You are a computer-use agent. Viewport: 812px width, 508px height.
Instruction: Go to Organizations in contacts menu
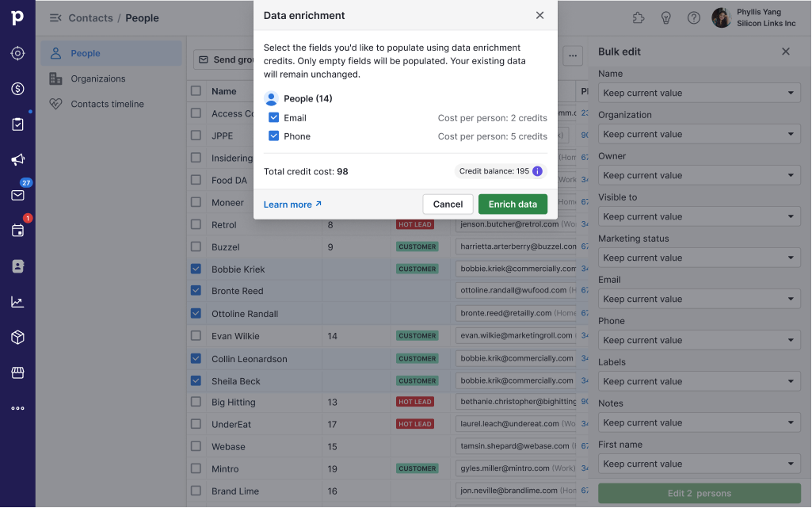point(97,78)
